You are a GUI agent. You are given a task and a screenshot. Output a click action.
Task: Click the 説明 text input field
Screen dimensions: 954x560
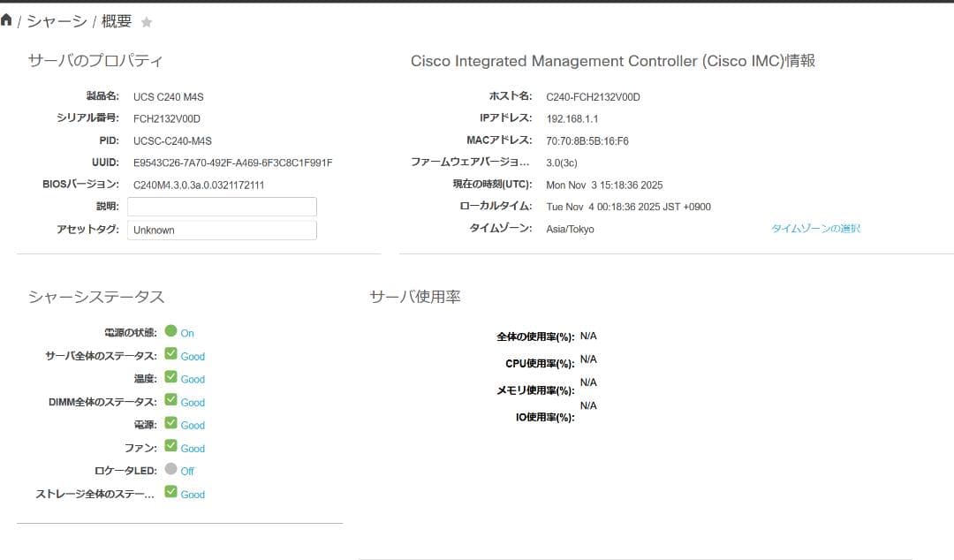222,206
